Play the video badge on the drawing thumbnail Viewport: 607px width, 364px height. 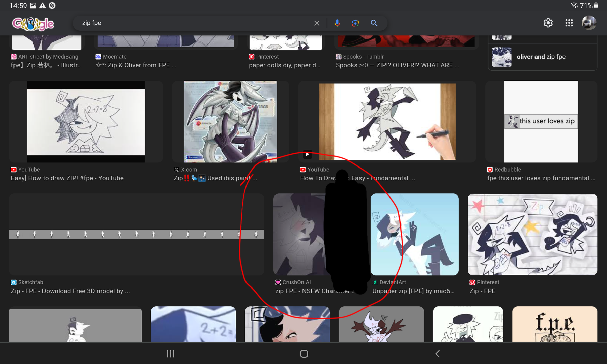click(307, 154)
